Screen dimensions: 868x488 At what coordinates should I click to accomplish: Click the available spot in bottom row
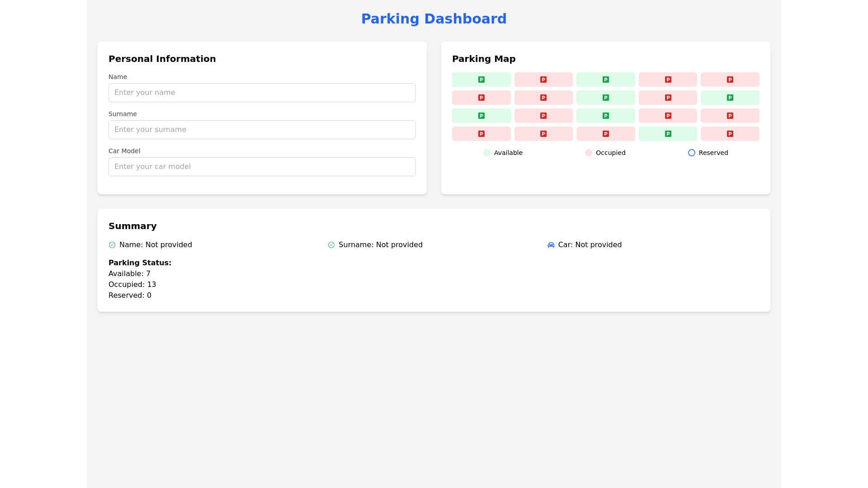click(x=668, y=134)
